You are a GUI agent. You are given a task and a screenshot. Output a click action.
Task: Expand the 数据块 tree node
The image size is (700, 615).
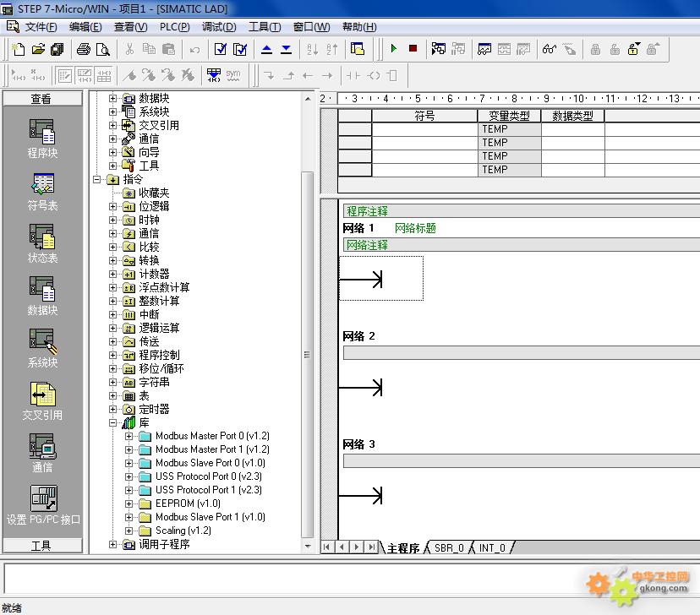pos(113,98)
